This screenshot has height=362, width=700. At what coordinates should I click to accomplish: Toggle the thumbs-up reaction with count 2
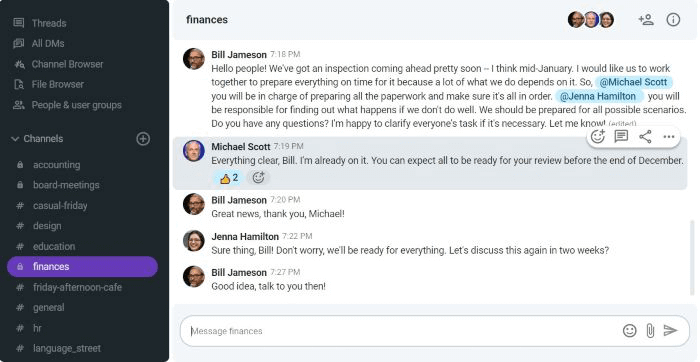pos(229,178)
